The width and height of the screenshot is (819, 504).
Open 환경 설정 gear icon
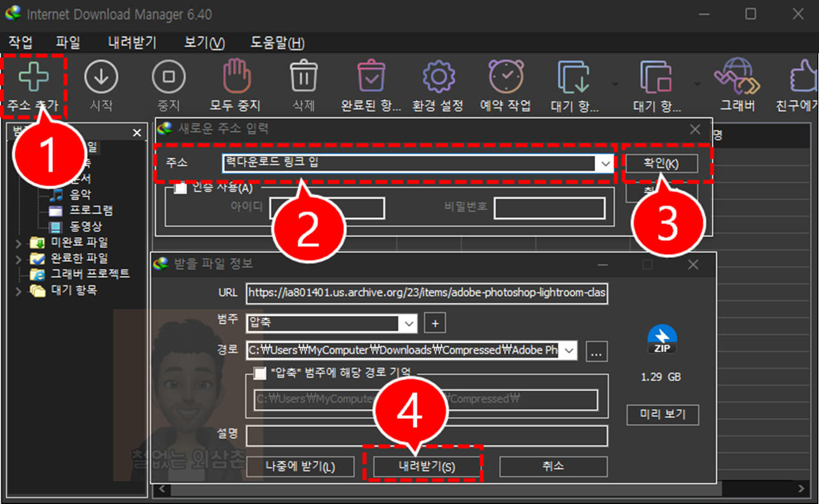coord(438,77)
